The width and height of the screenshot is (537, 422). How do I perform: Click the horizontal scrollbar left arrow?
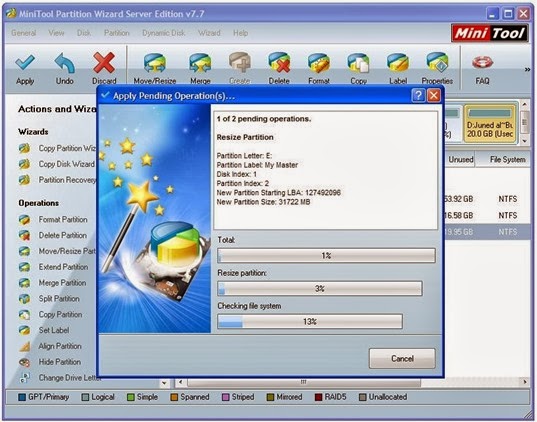point(180,382)
